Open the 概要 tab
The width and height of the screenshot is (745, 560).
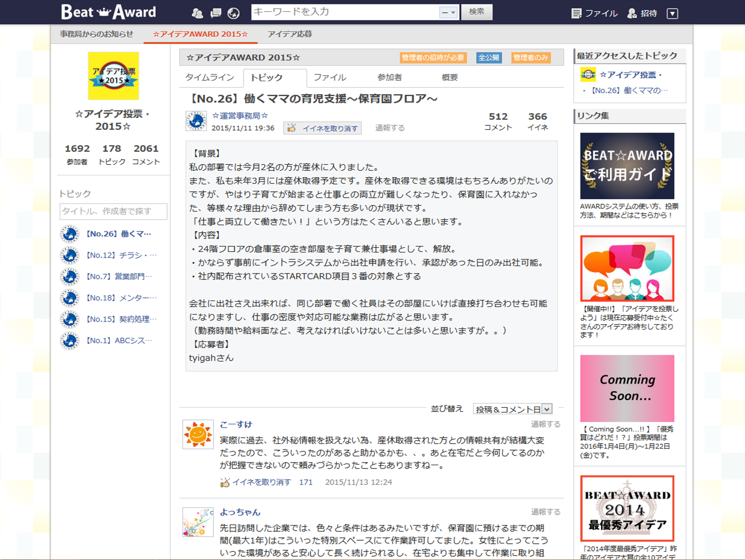click(450, 78)
